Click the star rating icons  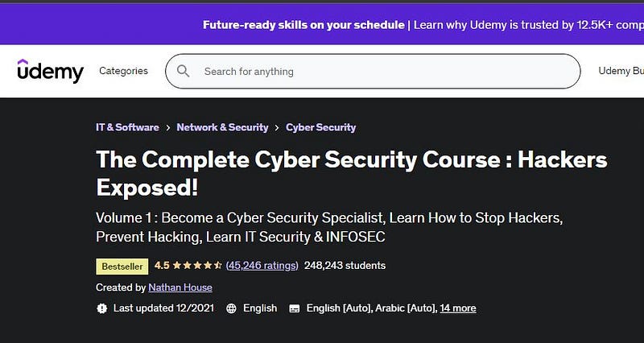click(x=197, y=266)
